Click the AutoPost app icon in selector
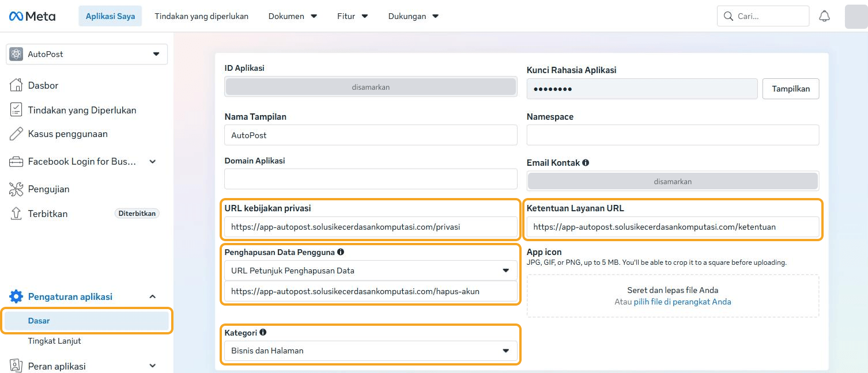 pos(16,54)
